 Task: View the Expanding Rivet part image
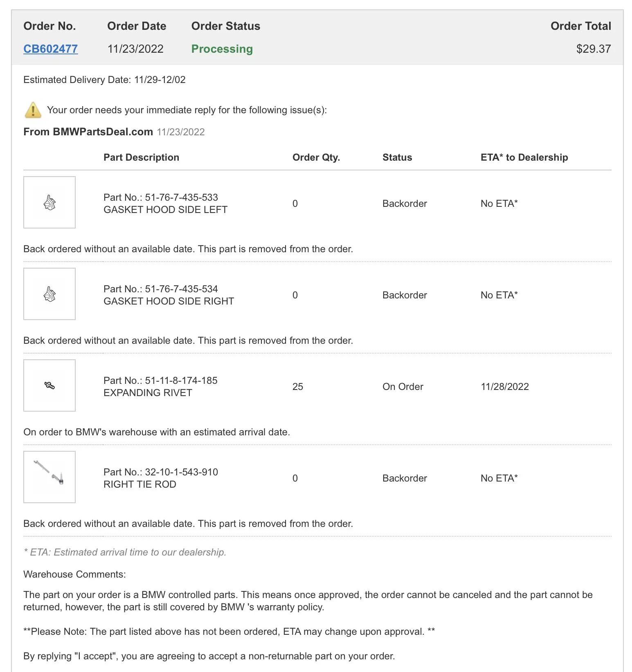click(x=49, y=385)
